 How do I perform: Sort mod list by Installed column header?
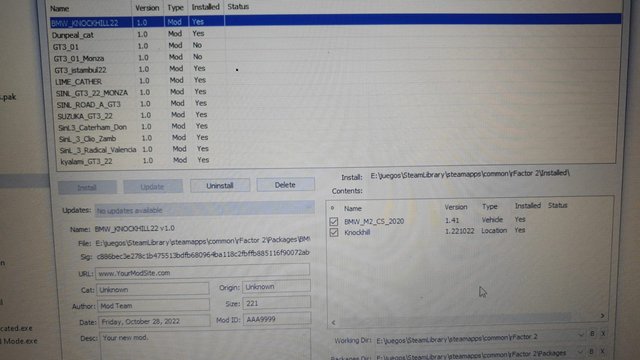[x=206, y=7]
